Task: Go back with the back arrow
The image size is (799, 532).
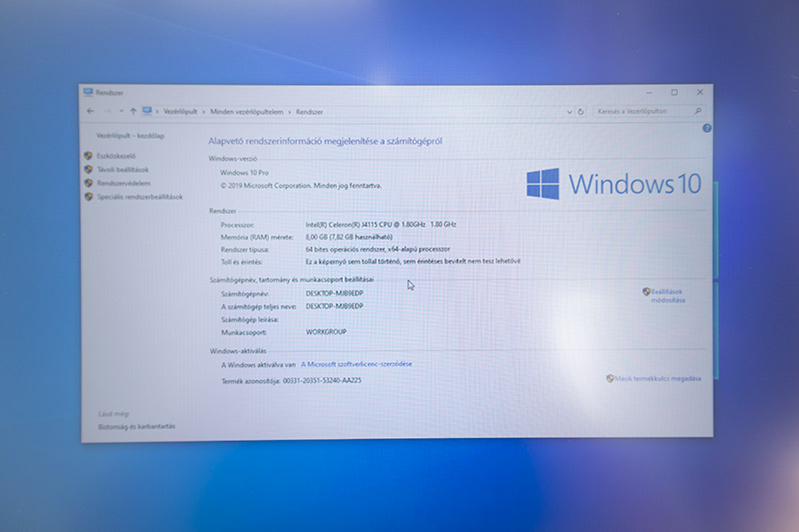Action: click(x=91, y=111)
